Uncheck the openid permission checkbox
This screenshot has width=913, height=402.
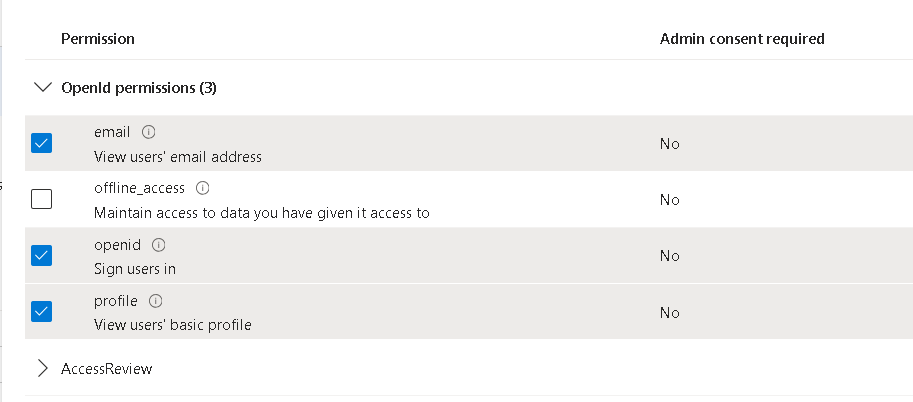pos(41,255)
